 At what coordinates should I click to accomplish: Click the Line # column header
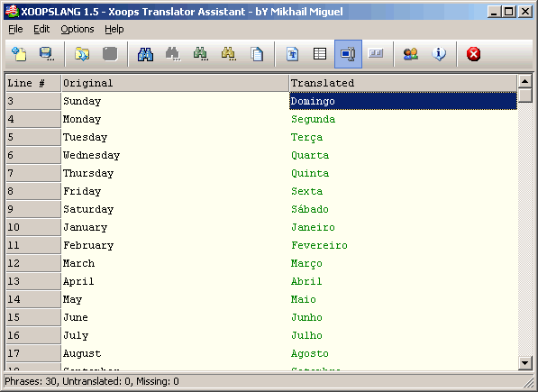(x=33, y=83)
